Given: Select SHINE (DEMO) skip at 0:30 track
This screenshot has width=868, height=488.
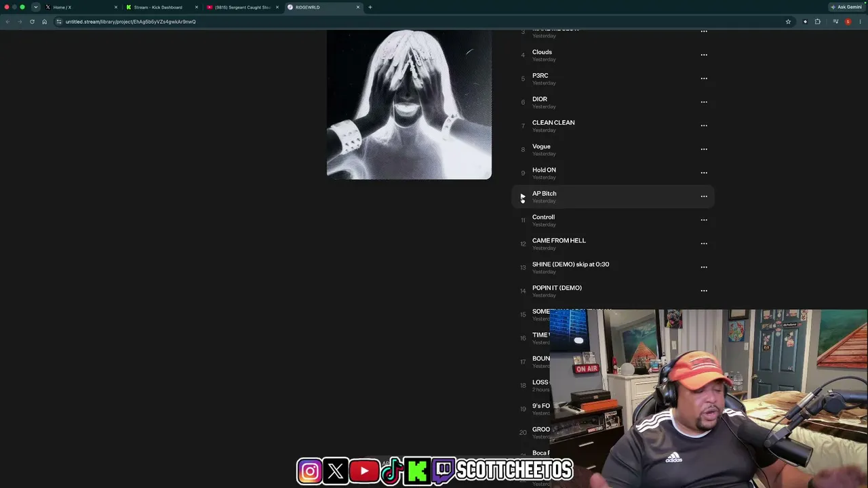Looking at the screenshot, I should click(x=571, y=264).
